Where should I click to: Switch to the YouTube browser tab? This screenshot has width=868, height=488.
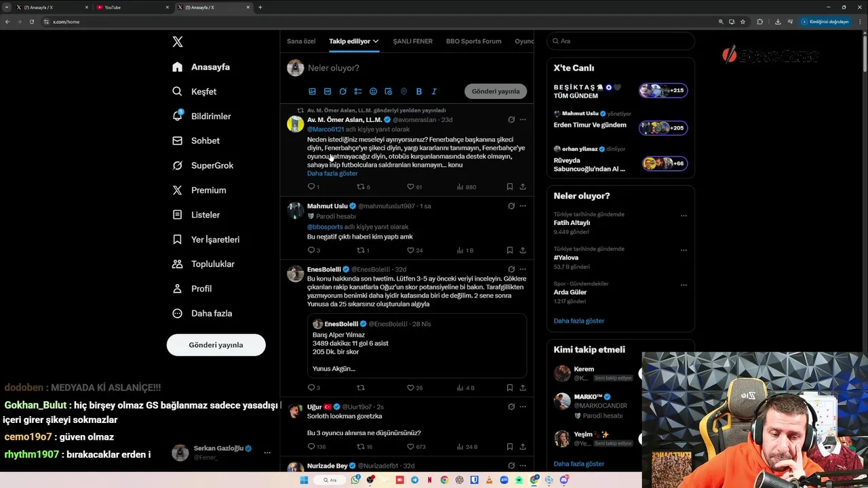[x=133, y=7]
